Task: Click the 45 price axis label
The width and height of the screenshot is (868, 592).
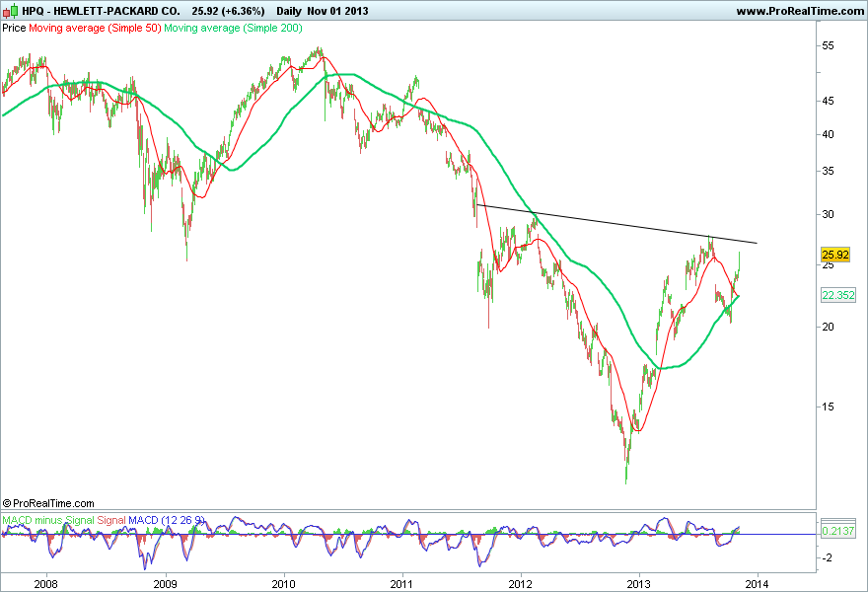Action: coord(828,101)
